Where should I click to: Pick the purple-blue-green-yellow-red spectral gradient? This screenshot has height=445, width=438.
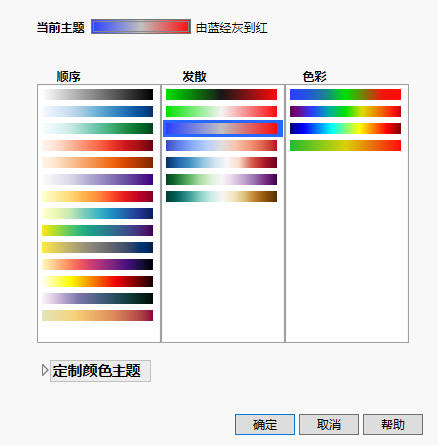coord(345,111)
